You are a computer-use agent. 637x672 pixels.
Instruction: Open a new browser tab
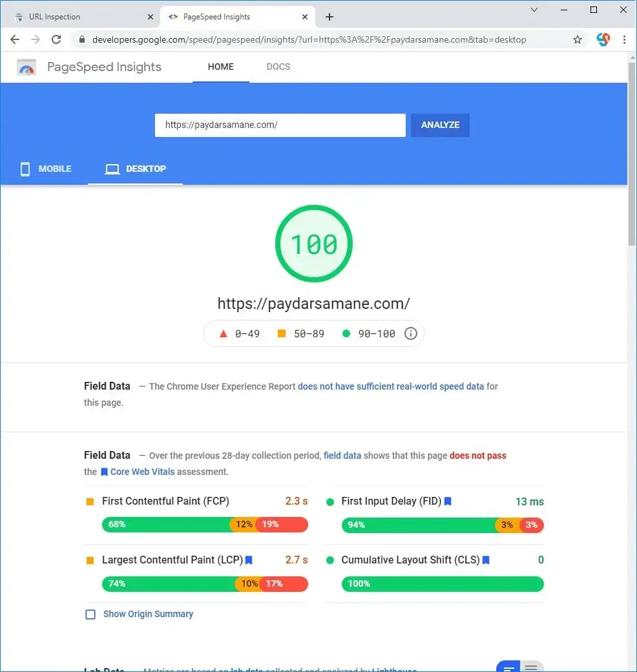tap(329, 17)
